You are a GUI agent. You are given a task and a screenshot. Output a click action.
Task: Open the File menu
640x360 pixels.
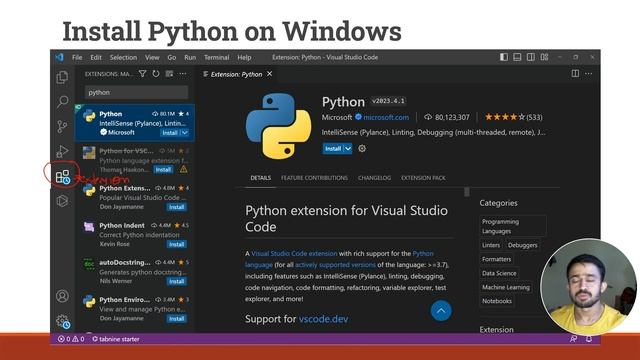coord(77,58)
